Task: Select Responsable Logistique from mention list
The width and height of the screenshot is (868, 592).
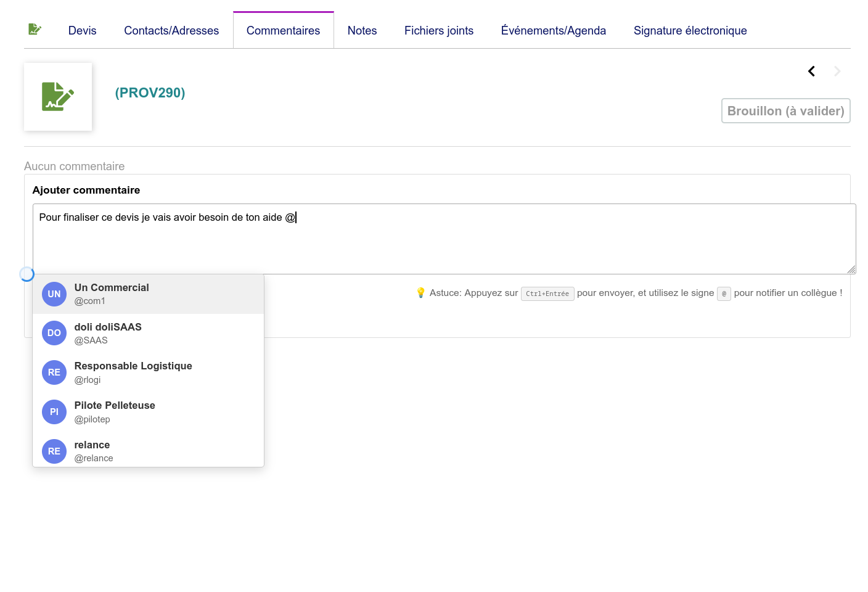Action: pos(133,372)
